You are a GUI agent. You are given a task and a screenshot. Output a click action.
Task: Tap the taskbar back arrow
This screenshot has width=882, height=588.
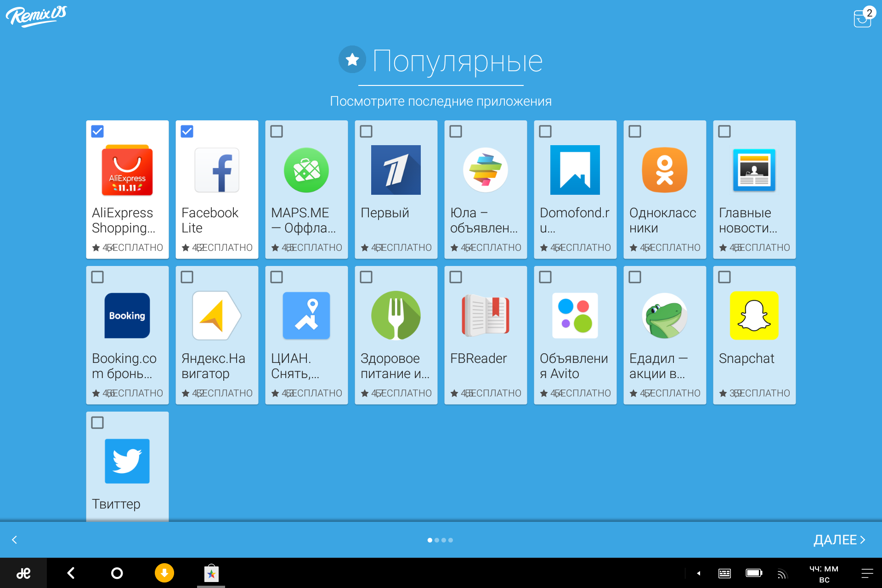tap(71, 573)
